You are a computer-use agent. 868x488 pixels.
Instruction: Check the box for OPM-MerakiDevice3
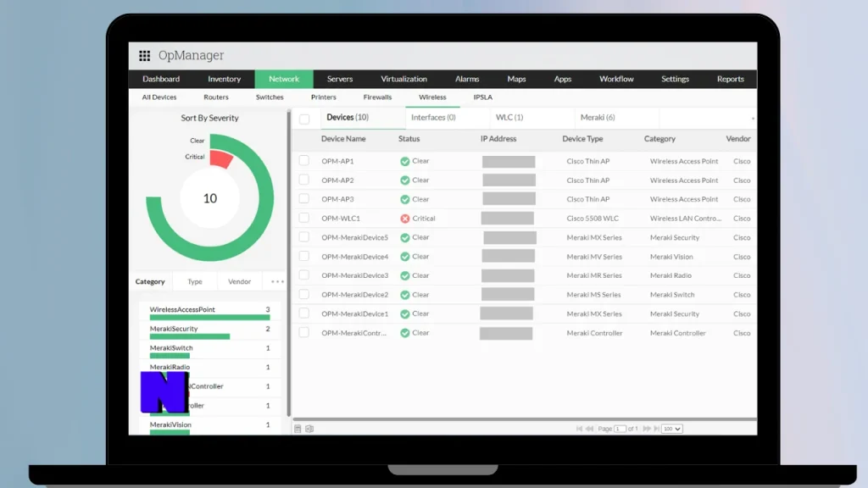point(304,275)
